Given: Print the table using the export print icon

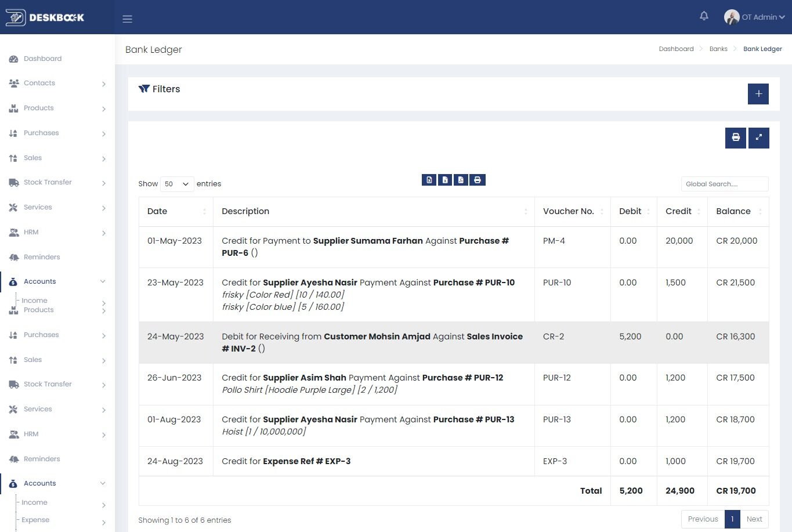Looking at the screenshot, I should click(x=477, y=180).
